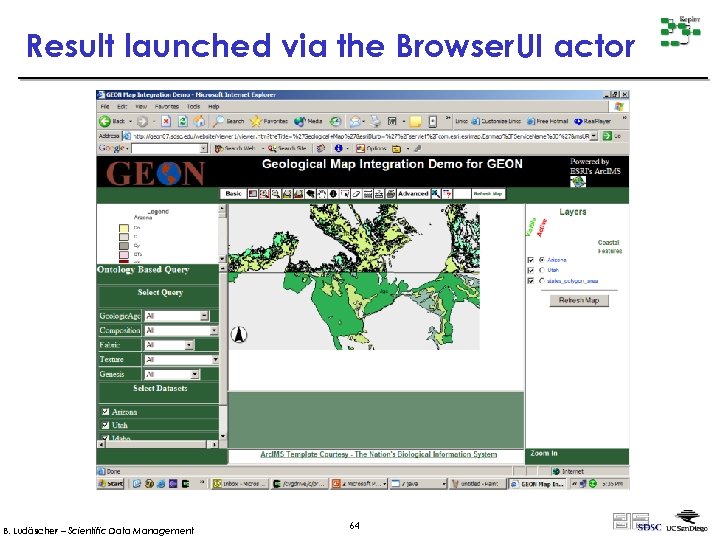
Task: Open the File menu
Action: pos(105,107)
